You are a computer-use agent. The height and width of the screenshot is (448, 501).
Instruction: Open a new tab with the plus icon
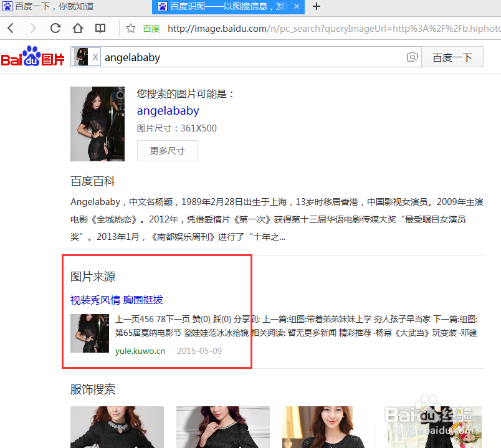tap(317, 6)
